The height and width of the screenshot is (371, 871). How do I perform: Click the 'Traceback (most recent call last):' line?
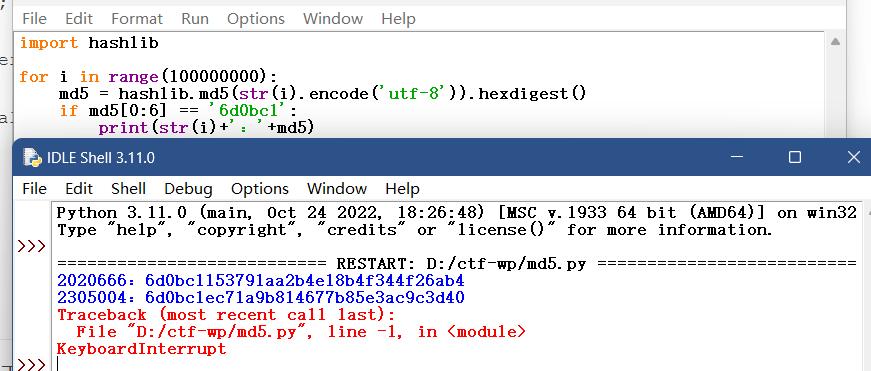[x=226, y=315]
